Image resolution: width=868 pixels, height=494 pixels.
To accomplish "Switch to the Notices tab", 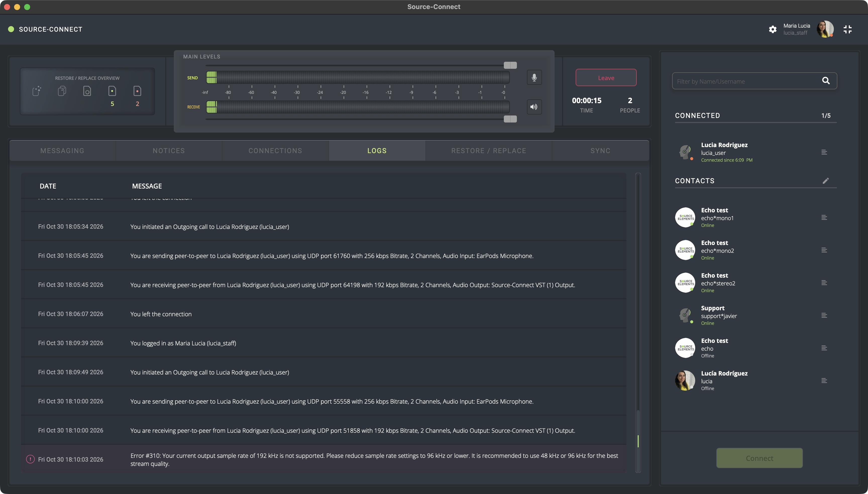I will (x=169, y=151).
